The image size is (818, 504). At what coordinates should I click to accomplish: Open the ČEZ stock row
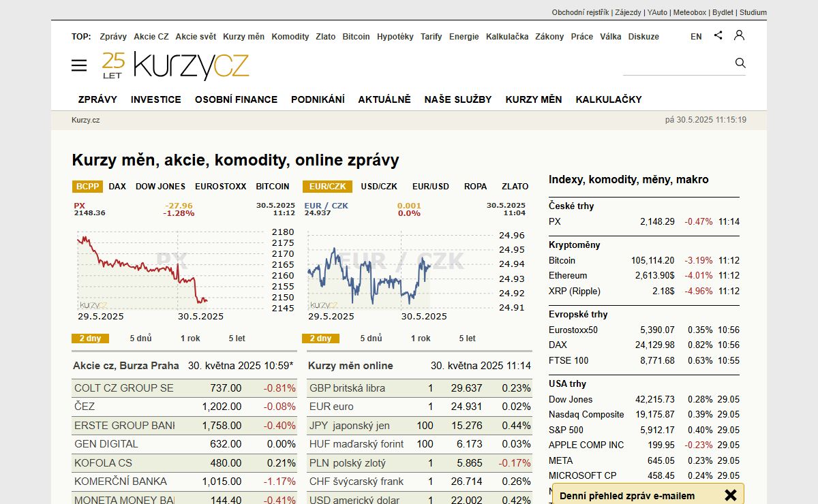184,407
